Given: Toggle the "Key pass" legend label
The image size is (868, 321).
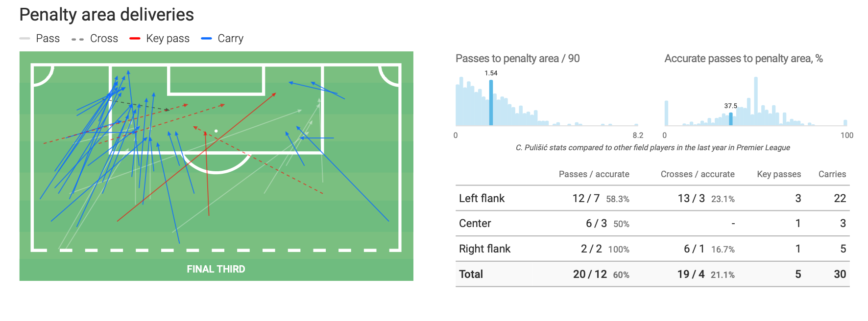Looking at the screenshot, I should [168, 39].
